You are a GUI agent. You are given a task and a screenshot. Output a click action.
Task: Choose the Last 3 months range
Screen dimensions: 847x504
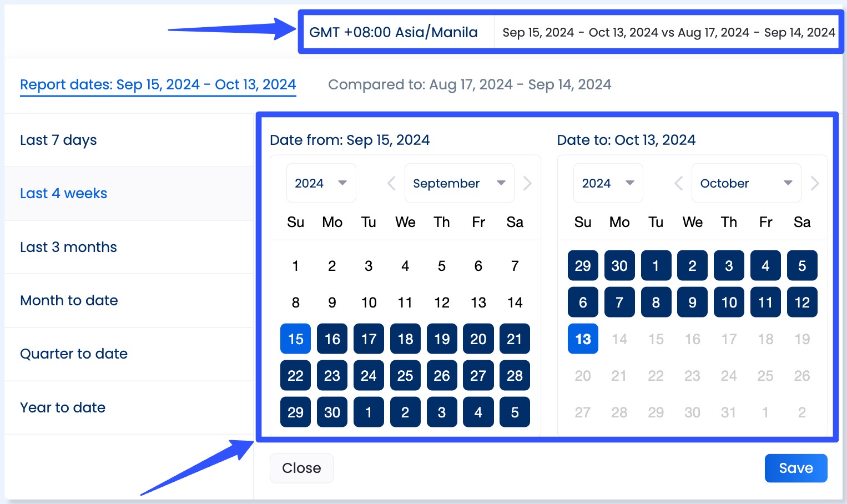coord(68,247)
